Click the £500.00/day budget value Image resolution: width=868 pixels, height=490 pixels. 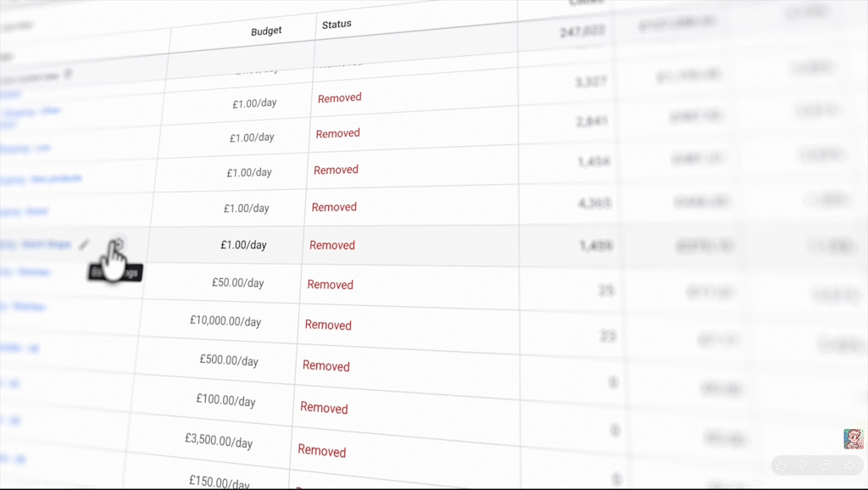pyautogui.click(x=229, y=359)
